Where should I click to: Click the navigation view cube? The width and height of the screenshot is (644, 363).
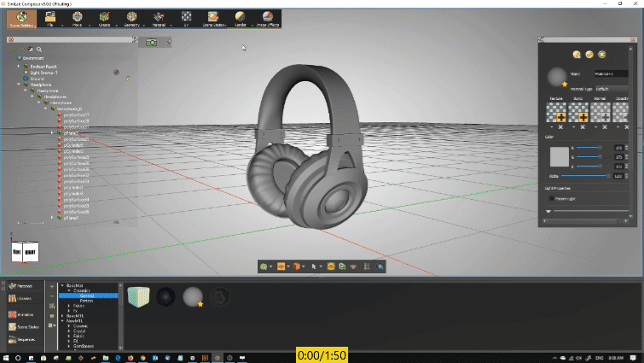click(20, 251)
